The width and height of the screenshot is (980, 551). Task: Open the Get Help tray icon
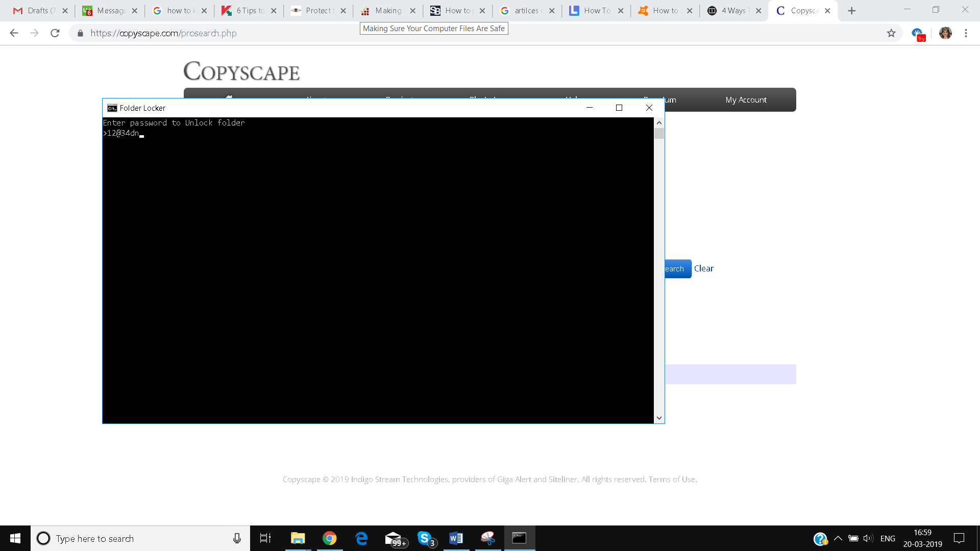tap(820, 539)
